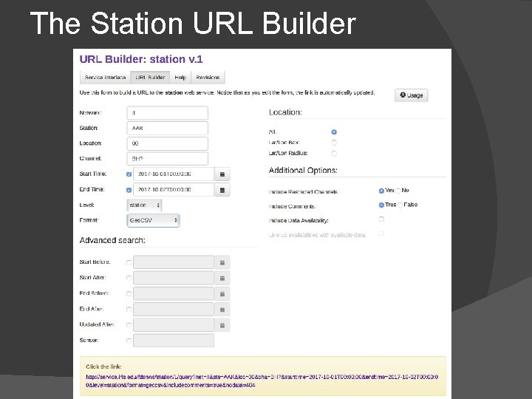Click the Station input field with AAK

pos(167,129)
